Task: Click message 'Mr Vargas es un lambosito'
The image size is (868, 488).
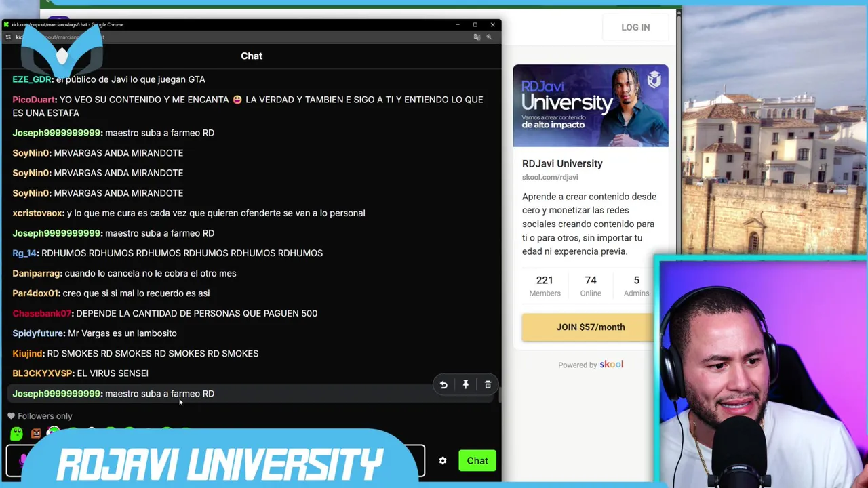Action: pyautogui.click(x=122, y=333)
